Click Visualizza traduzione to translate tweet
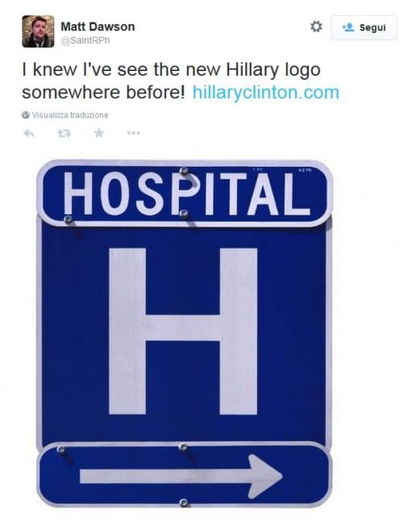The image size is (420, 532). (x=70, y=115)
